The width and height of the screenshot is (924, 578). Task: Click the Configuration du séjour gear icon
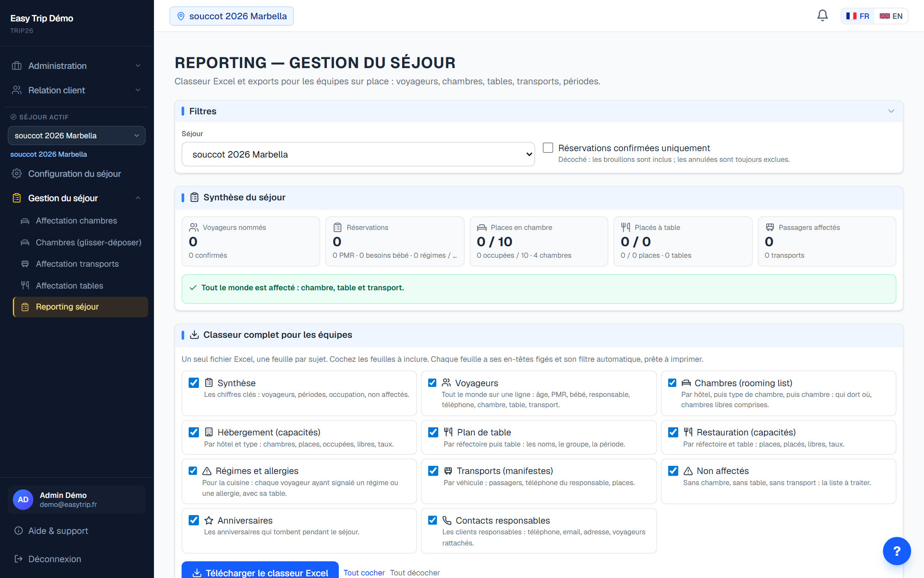click(x=17, y=173)
